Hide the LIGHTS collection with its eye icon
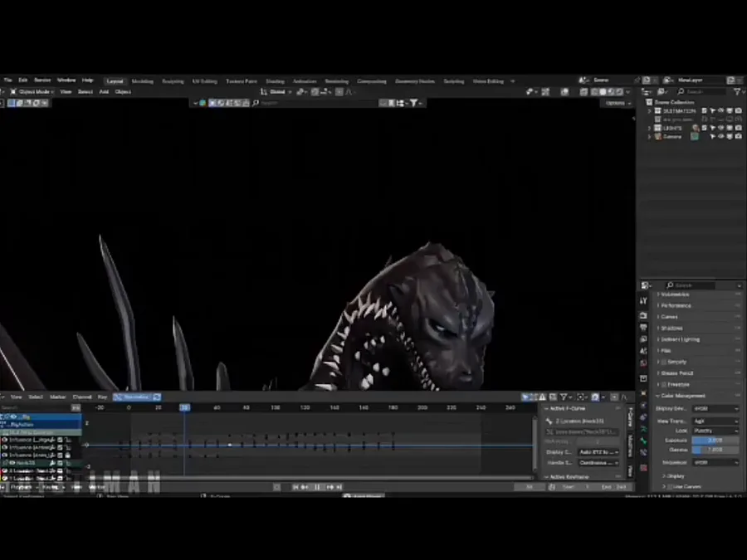The width and height of the screenshot is (747, 560). pos(721,128)
